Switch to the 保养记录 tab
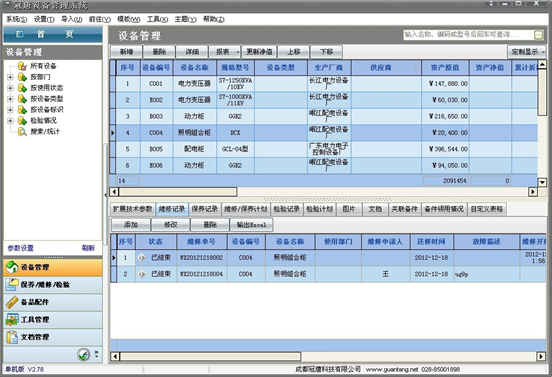This screenshot has width=552, height=377. [205, 209]
